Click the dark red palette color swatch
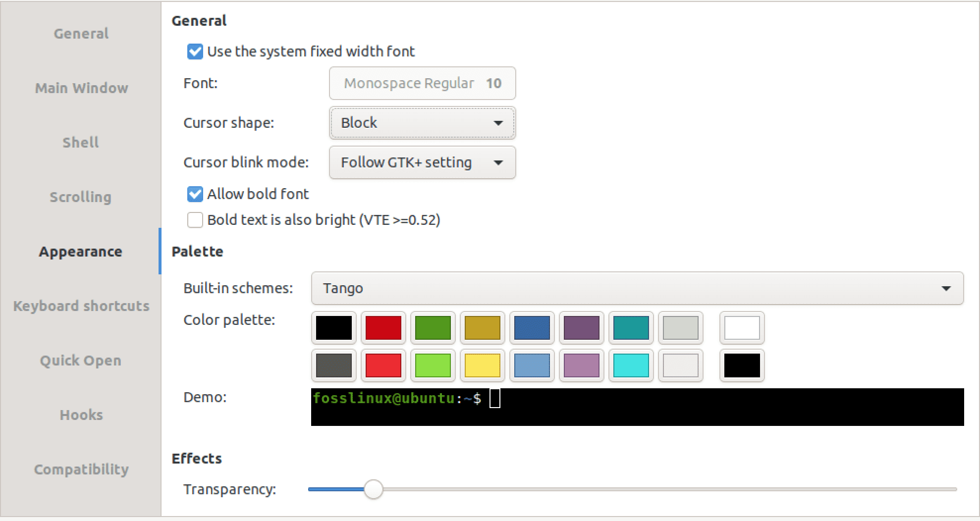This screenshot has height=521, width=980. 383,328
